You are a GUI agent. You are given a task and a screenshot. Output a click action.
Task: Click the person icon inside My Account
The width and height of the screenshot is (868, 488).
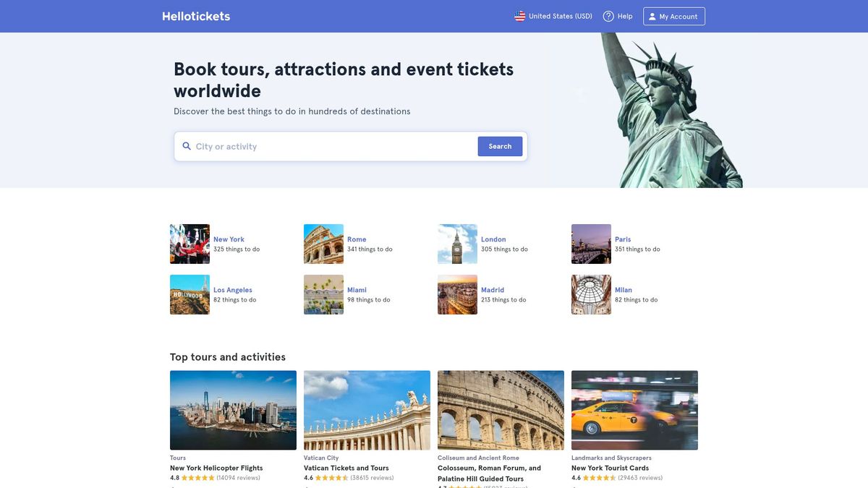click(x=653, y=15)
